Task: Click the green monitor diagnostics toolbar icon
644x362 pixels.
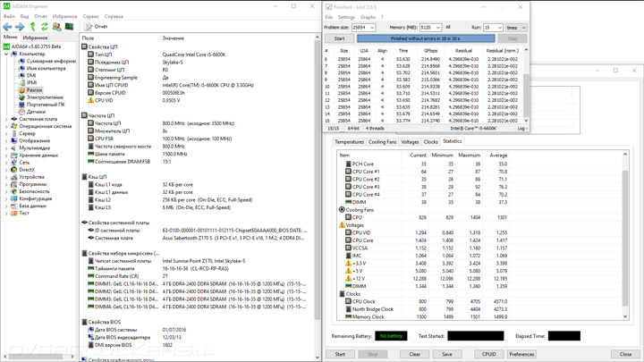Action: pos(69,27)
